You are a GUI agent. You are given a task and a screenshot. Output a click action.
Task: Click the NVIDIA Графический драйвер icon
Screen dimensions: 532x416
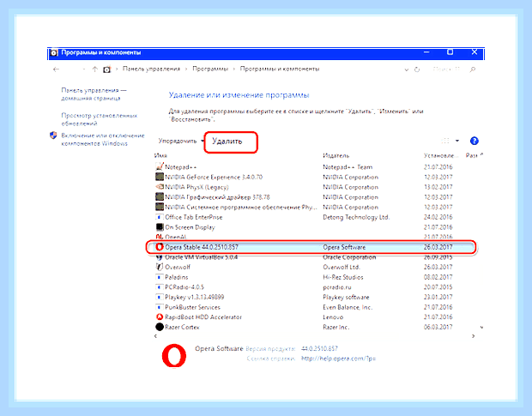pyautogui.click(x=159, y=197)
